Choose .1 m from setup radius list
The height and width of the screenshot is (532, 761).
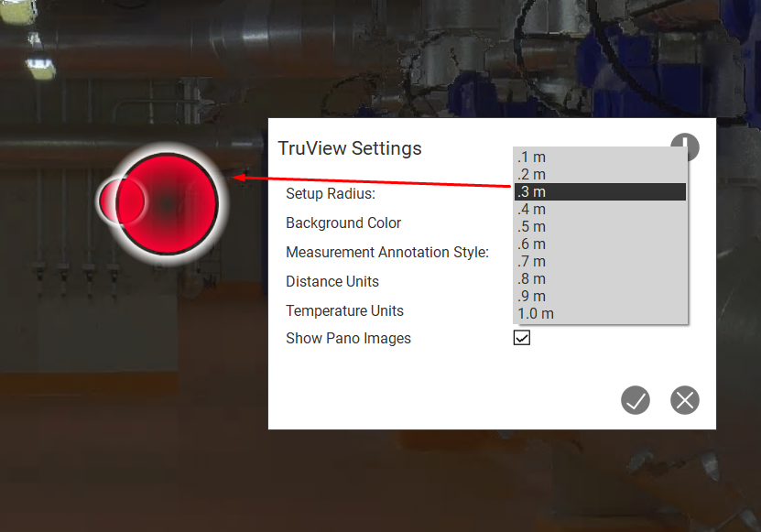[600, 157]
